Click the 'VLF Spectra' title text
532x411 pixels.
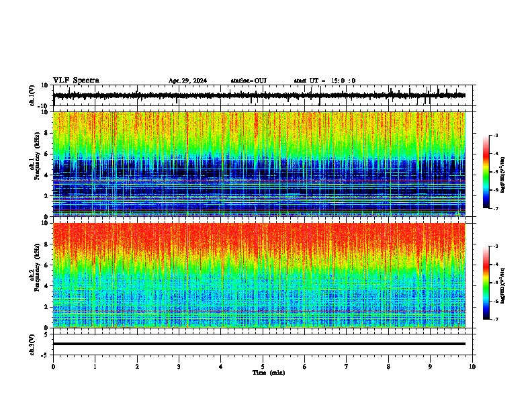76,81
